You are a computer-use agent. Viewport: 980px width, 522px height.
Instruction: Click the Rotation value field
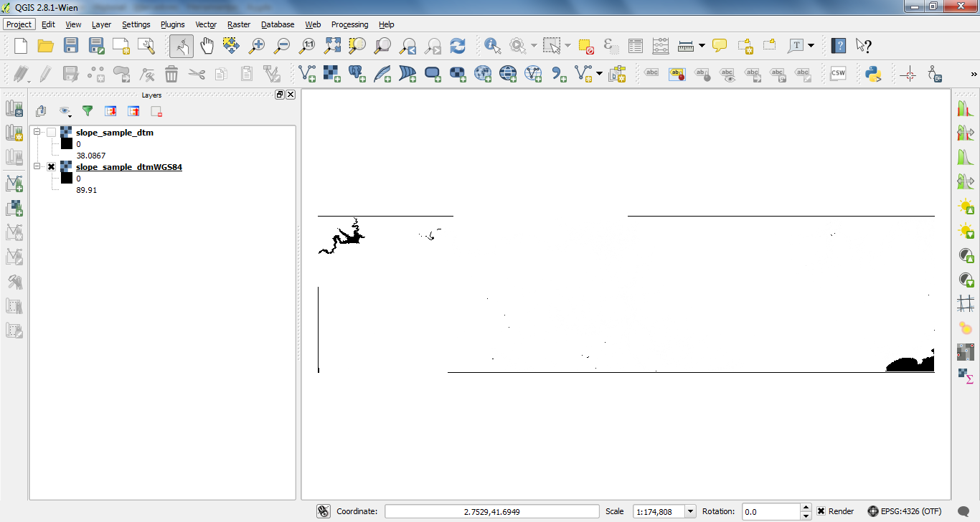[x=771, y=511]
